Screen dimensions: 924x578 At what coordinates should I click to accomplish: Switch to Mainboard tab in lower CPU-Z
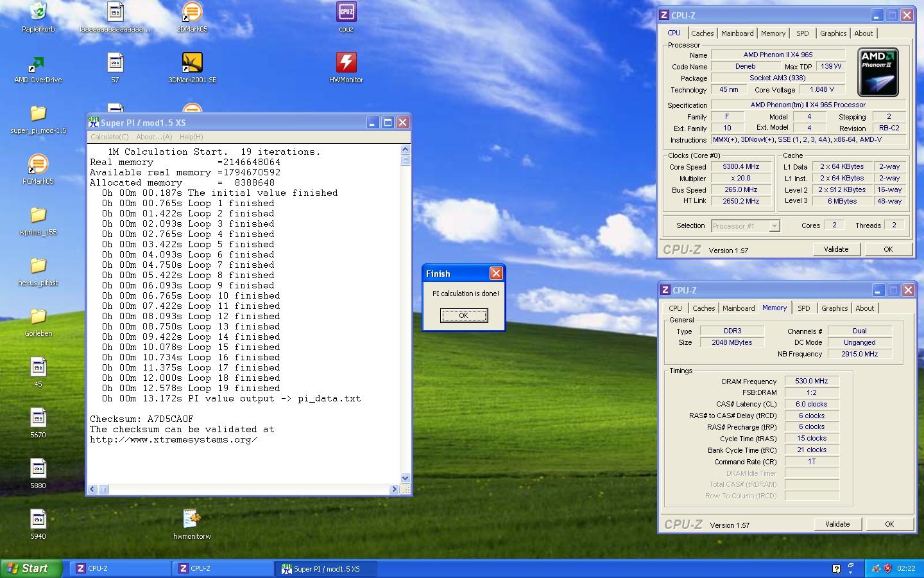[739, 308]
